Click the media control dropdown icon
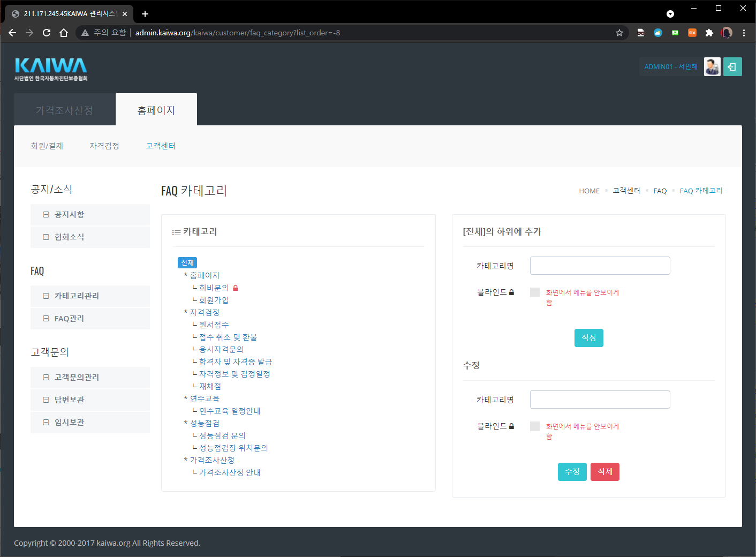The image size is (756, 557). [x=670, y=14]
